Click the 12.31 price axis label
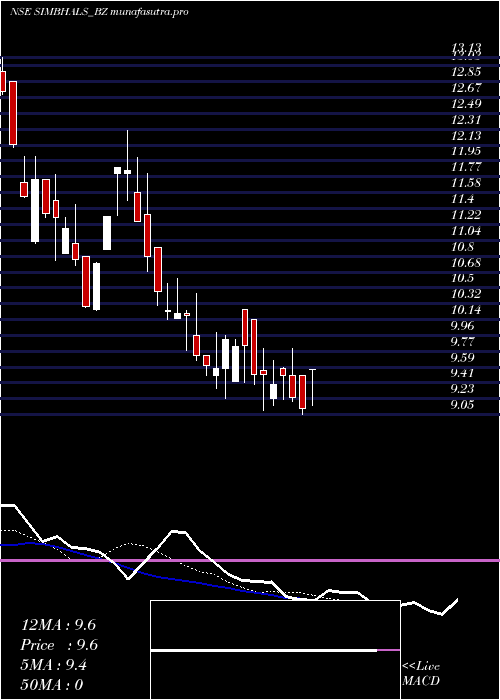 [466, 120]
